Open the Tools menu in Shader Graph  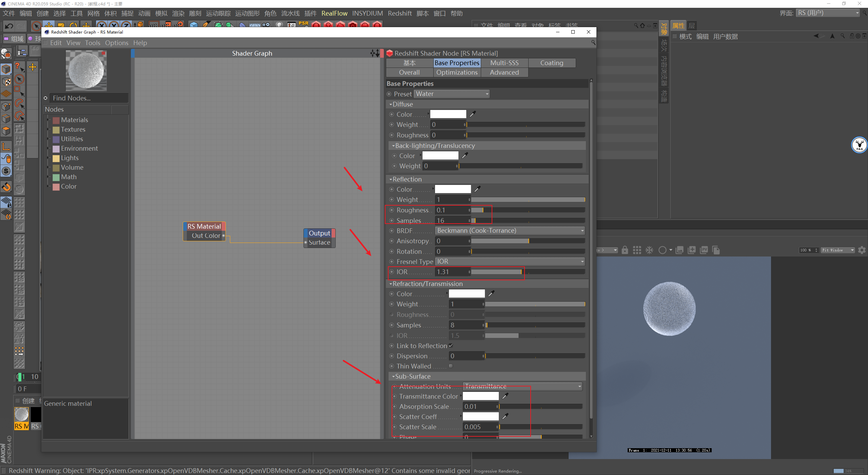pos(92,43)
